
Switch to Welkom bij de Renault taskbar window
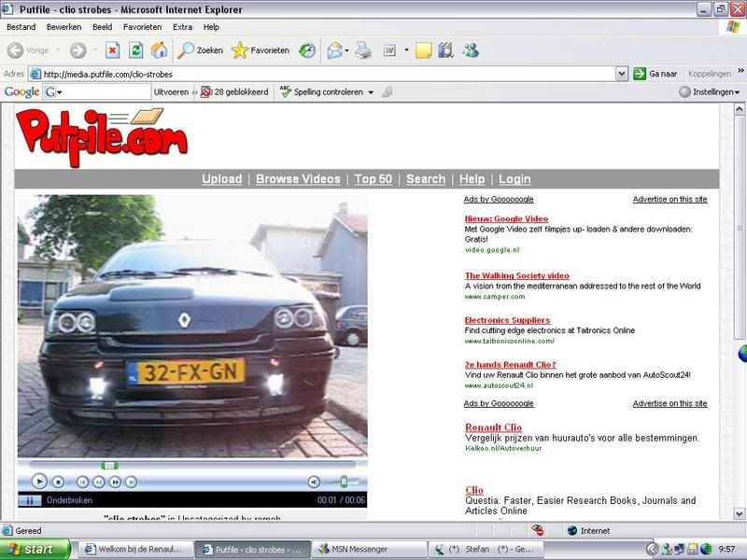[x=135, y=550]
